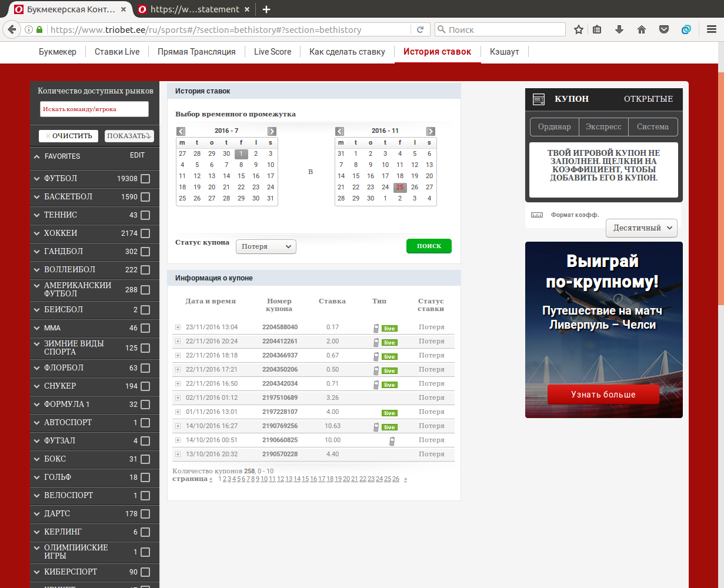The height and width of the screenshot is (588, 724).
Task: Open the Букмекер menu item
Action: (58, 52)
